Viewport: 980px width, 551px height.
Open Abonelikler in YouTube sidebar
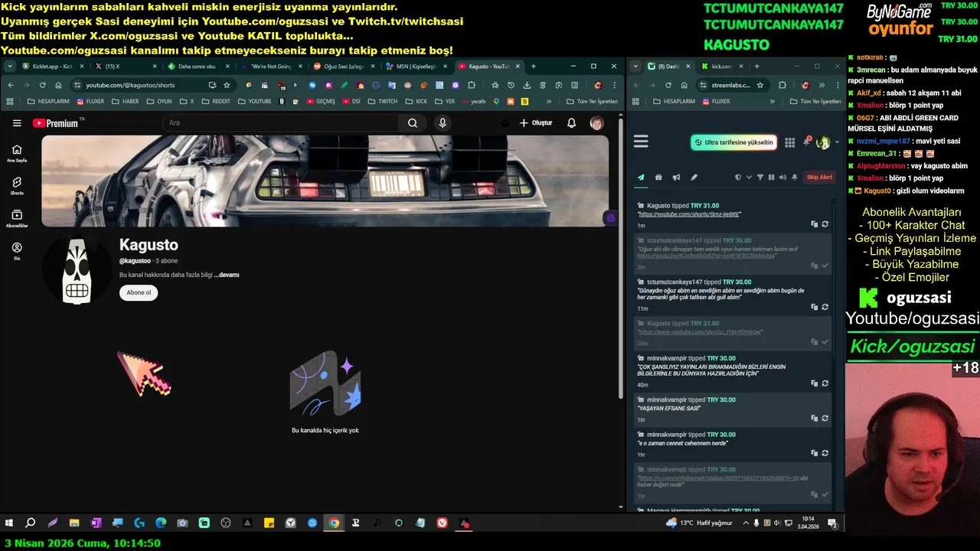[17, 219]
